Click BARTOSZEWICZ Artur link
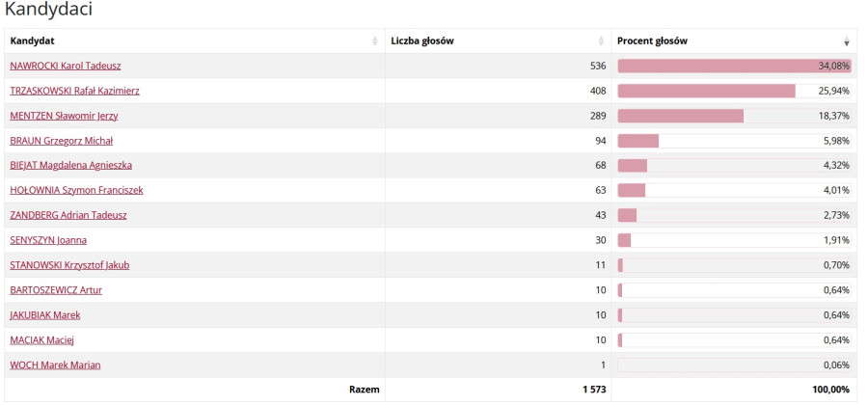Screen dimensions: 868x405 click(56, 290)
